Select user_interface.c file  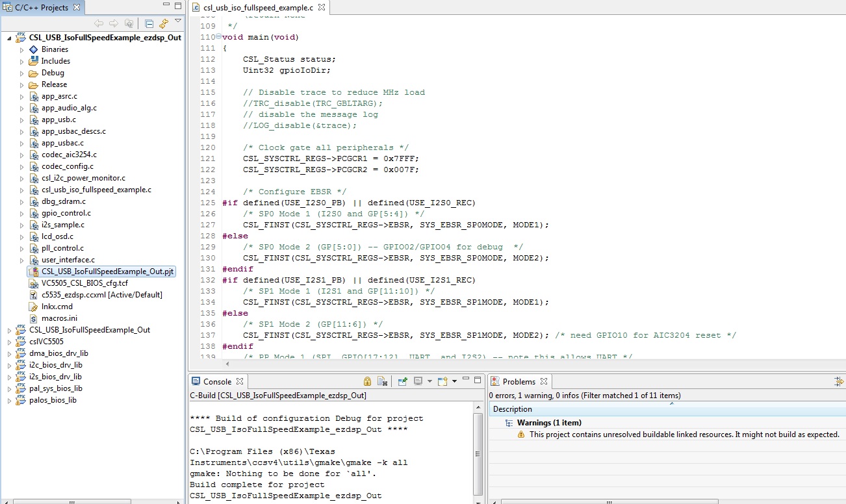pos(68,260)
